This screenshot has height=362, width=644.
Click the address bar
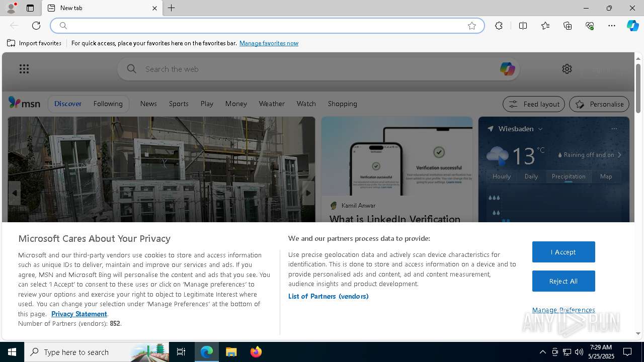coord(267,26)
